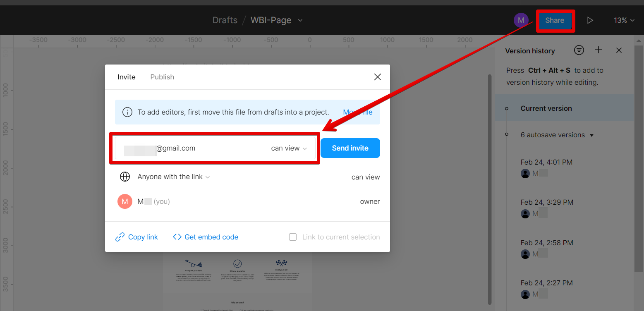644x311 pixels.
Task: Open the version history filter icon
Action: [x=579, y=50]
